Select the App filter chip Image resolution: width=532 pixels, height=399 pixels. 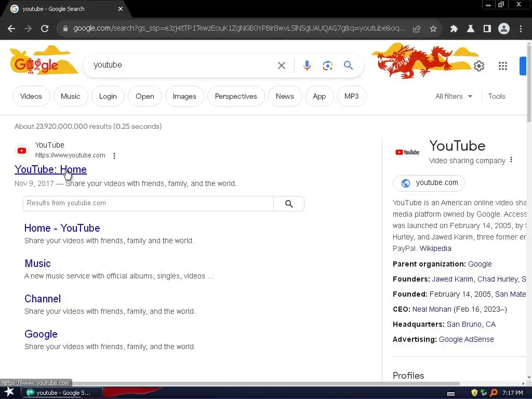click(320, 96)
